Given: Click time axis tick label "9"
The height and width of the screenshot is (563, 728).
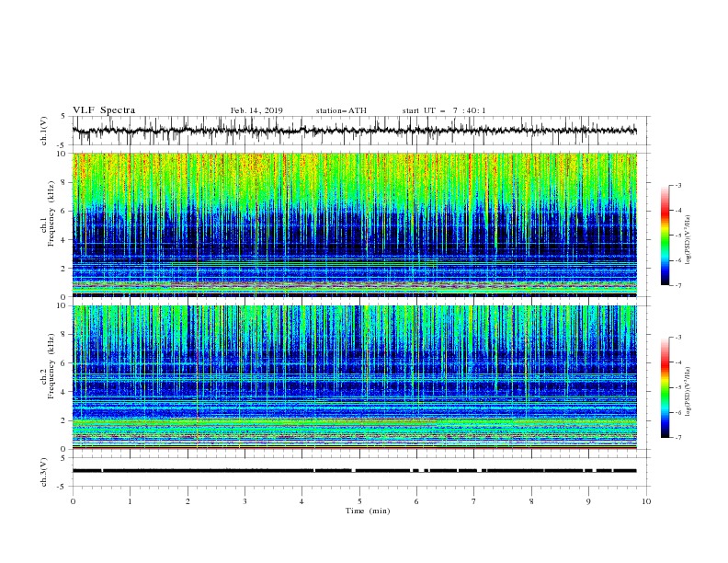Looking at the screenshot, I should (x=588, y=501).
